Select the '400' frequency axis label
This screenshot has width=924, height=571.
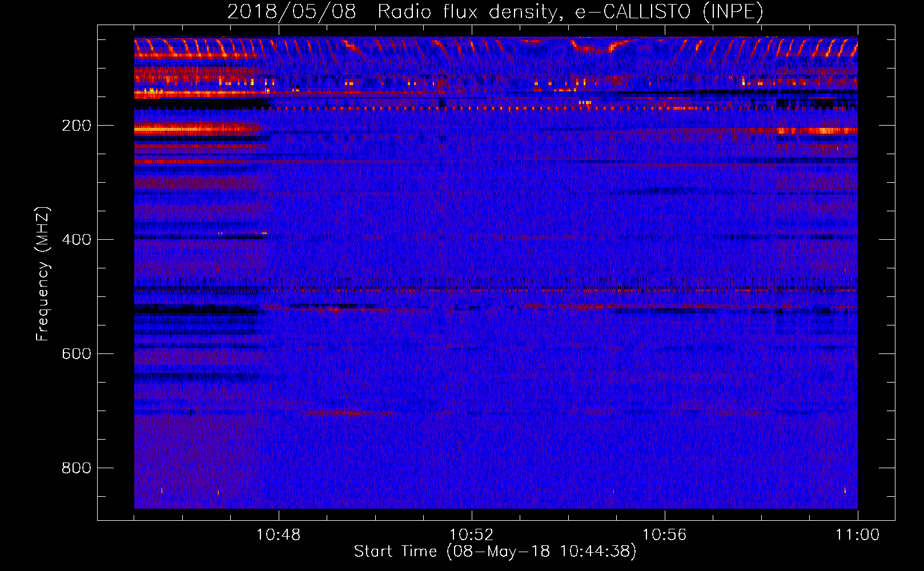(x=77, y=239)
